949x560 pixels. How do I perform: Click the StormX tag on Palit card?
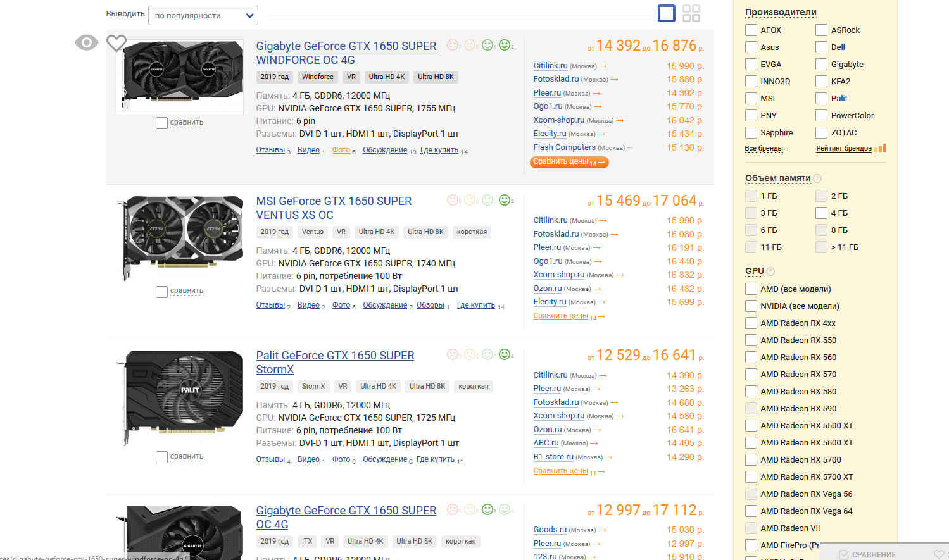pyautogui.click(x=313, y=387)
